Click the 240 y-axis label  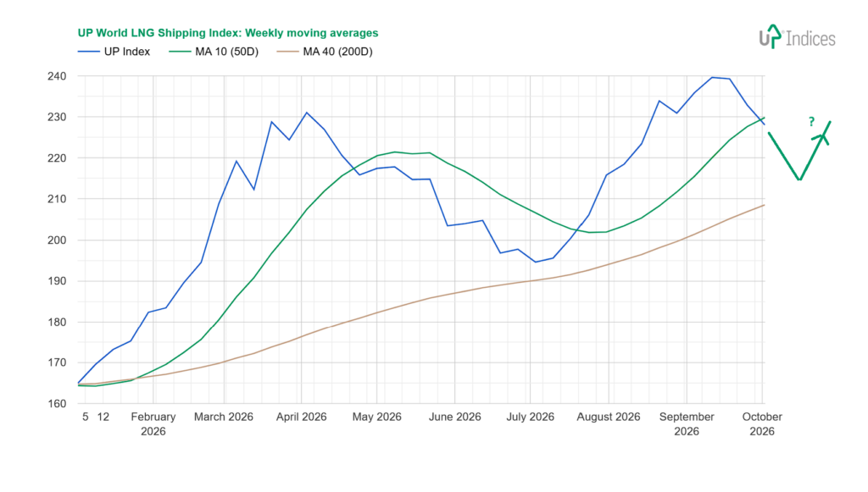tap(57, 76)
